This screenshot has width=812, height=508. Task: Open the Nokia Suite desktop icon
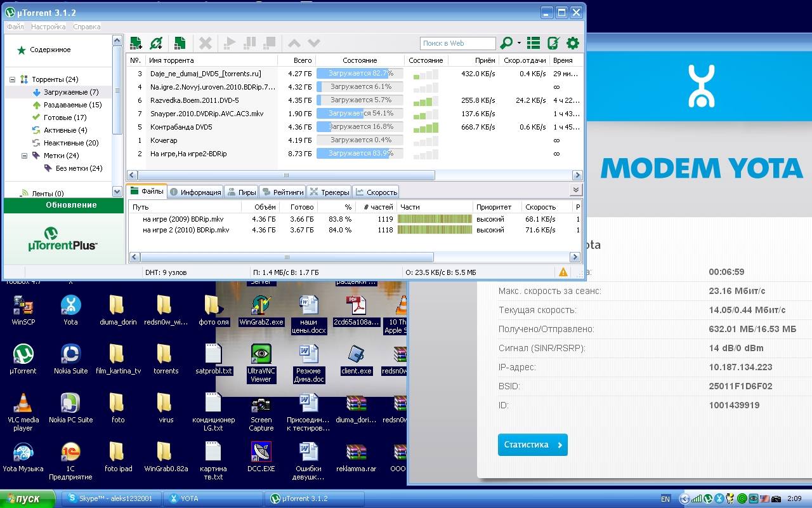coord(70,359)
